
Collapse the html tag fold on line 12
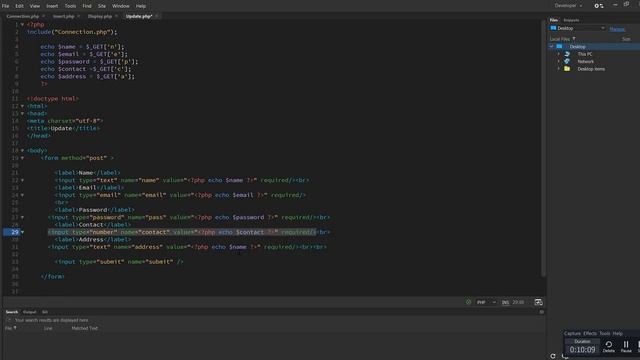coord(22,106)
